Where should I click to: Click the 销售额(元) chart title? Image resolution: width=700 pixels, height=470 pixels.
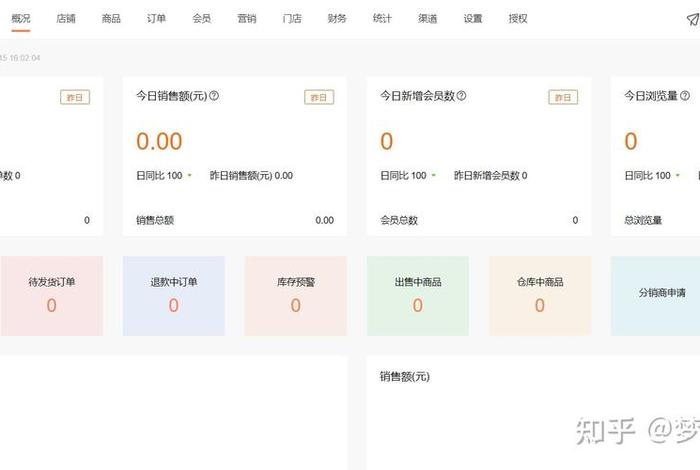pyautogui.click(x=405, y=377)
